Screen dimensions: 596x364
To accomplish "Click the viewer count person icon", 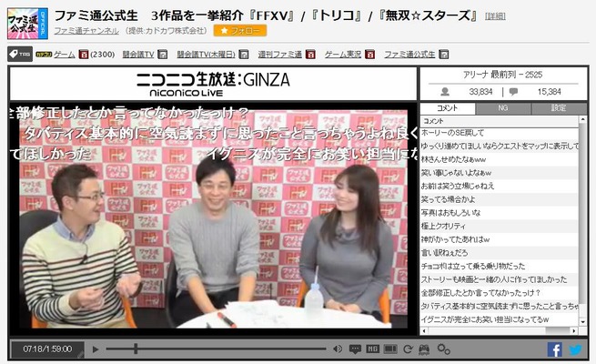I will point(445,92).
